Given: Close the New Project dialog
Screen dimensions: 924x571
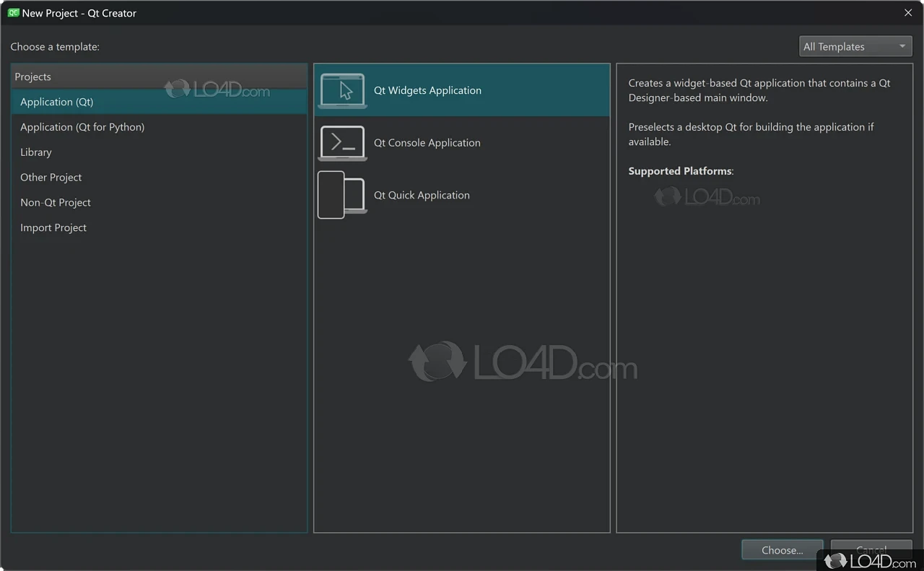Looking at the screenshot, I should pos(907,12).
